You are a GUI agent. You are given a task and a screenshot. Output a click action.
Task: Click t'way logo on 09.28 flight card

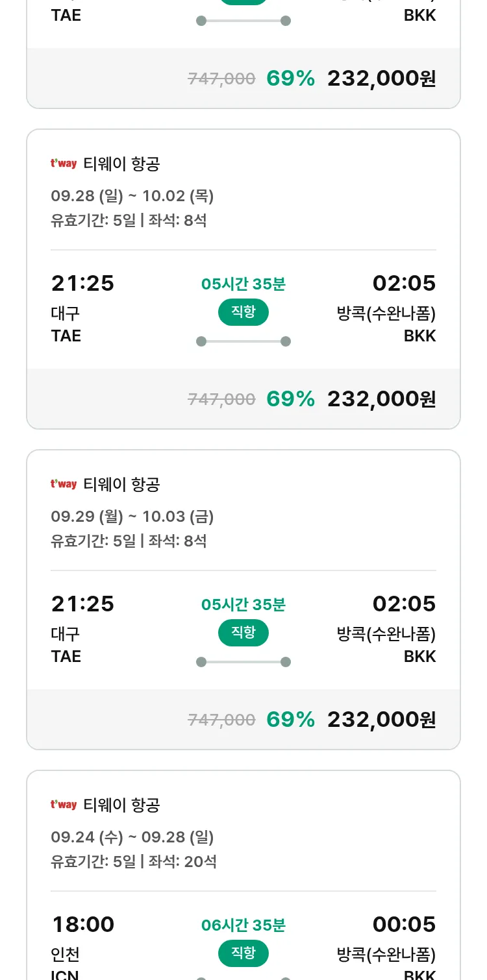click(64, 164)
